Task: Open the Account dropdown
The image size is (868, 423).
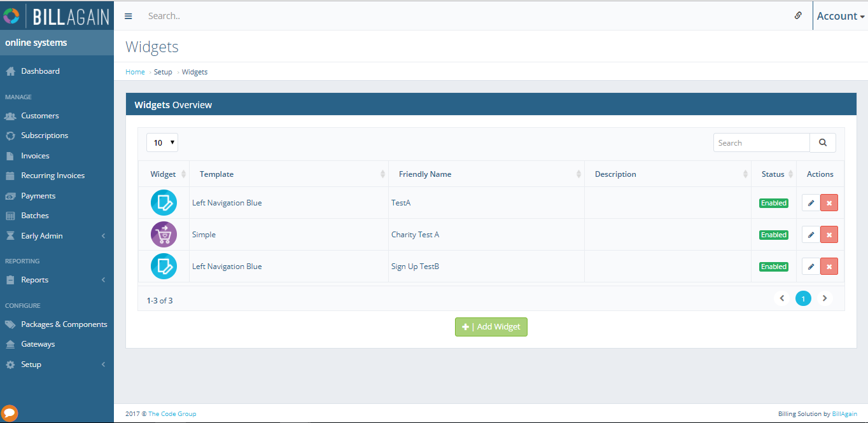Action: point(841,16)
